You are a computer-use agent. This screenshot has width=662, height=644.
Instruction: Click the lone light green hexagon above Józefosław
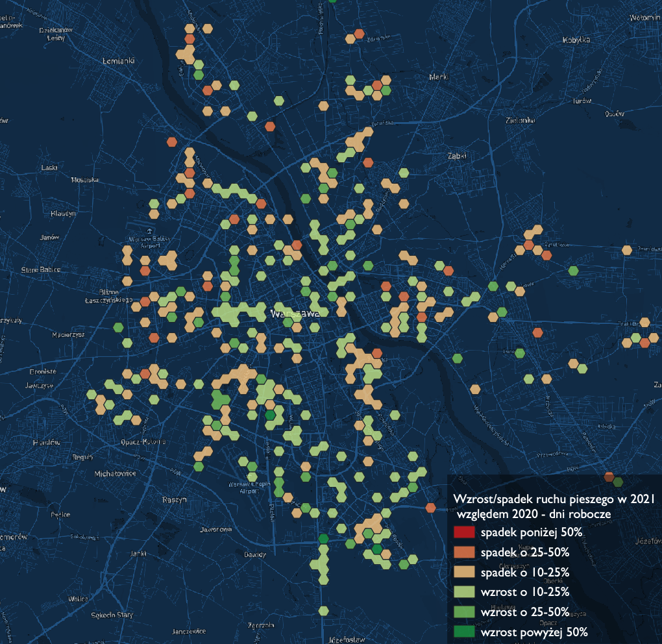(x=324, y=610)
